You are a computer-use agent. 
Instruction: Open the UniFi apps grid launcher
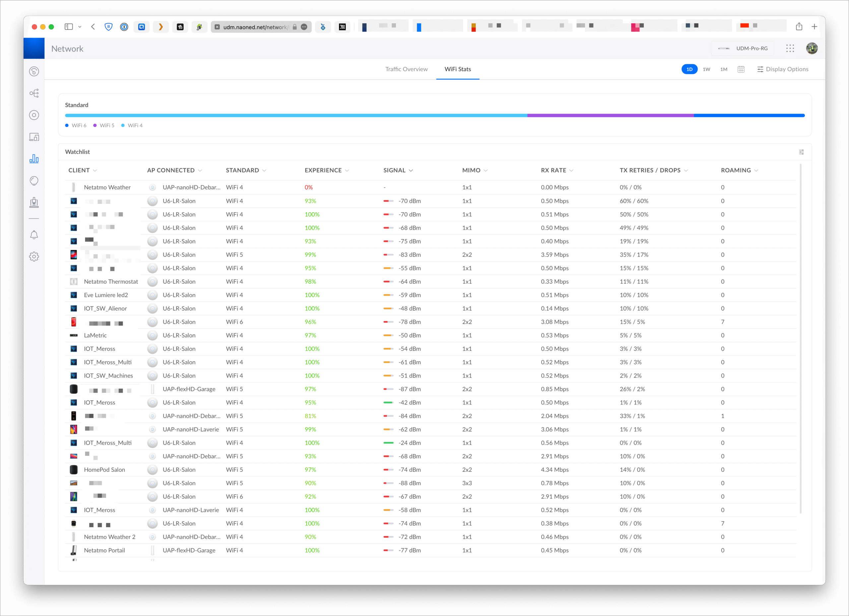click(790, 48)
